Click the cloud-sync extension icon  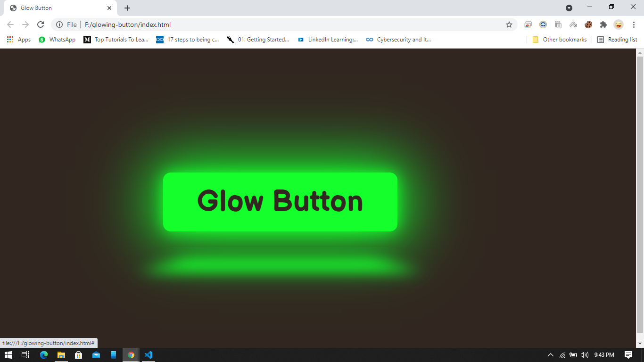pyautogui.click(x=543, y=25)
